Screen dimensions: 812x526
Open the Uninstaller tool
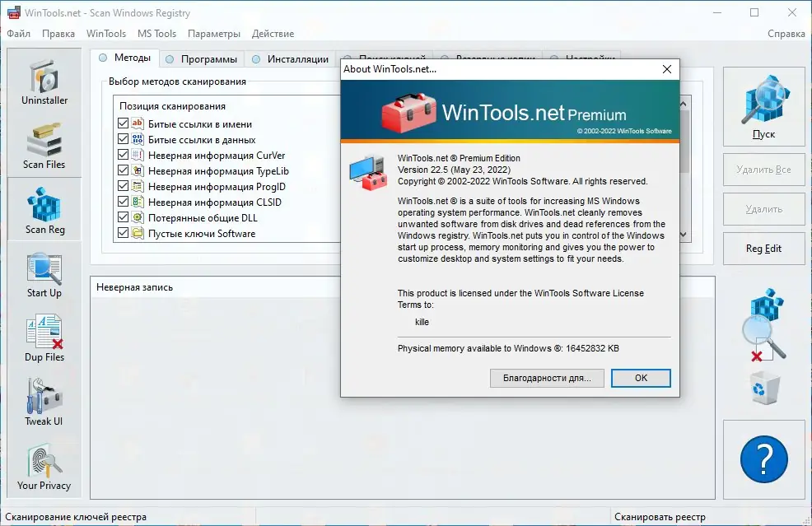pos(44,80)
